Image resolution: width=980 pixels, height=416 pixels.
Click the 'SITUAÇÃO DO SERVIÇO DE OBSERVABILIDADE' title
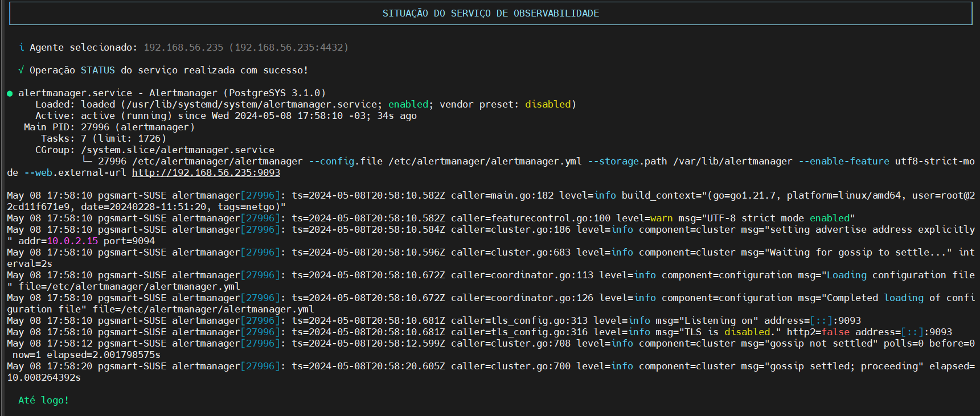(x=490, y=13)
